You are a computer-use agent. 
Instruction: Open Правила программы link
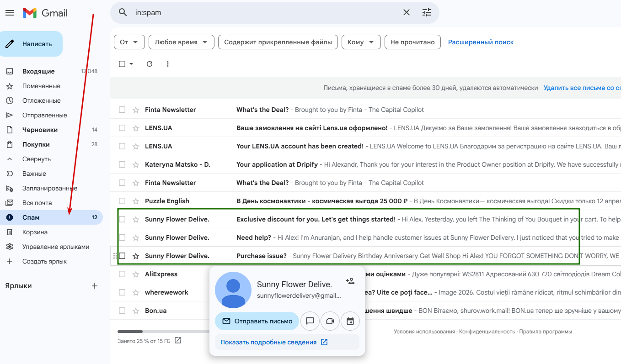point(545,332)
